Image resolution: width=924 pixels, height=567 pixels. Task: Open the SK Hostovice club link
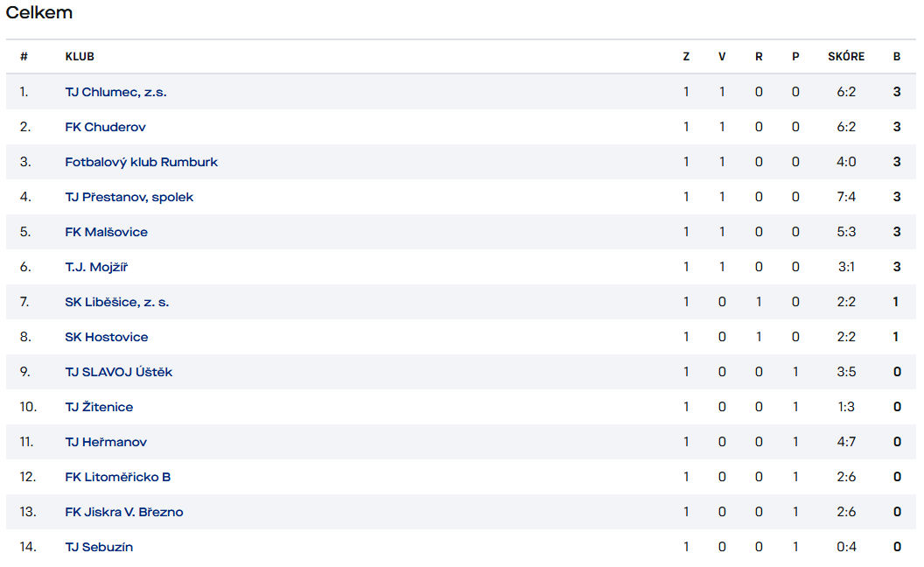coord(106,337)
